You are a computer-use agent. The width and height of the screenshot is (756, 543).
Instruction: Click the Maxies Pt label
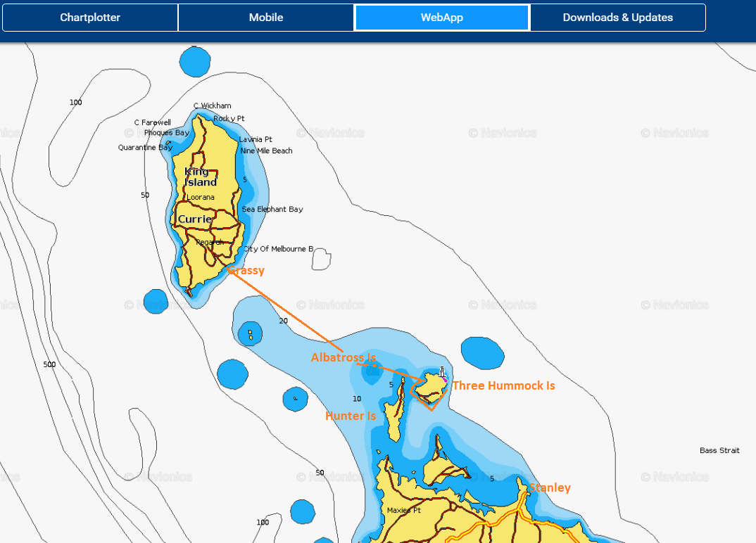point(403,511)
